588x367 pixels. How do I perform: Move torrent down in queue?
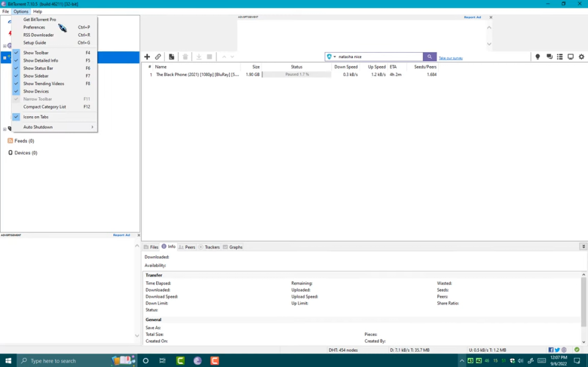232,57
